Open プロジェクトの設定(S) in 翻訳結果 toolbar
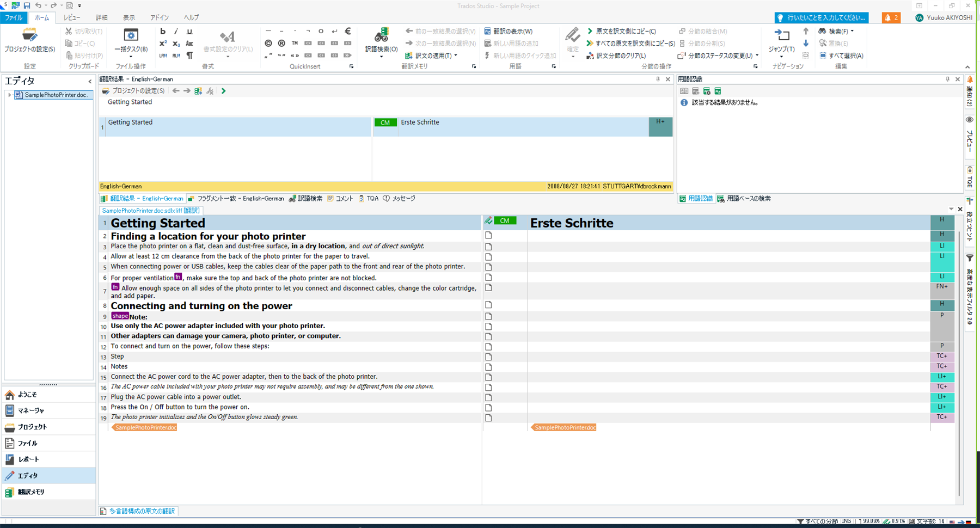The width and height of the screenshot is (980, 528). click(133, 91)
